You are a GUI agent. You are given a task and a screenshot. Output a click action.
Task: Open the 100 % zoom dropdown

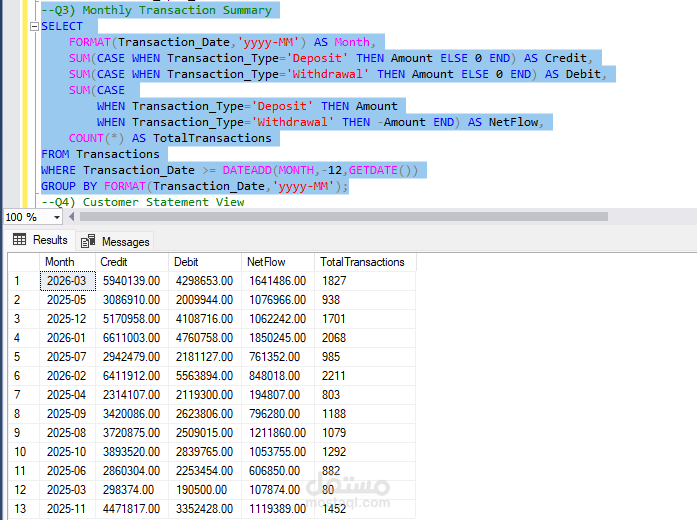coord(57,217)
